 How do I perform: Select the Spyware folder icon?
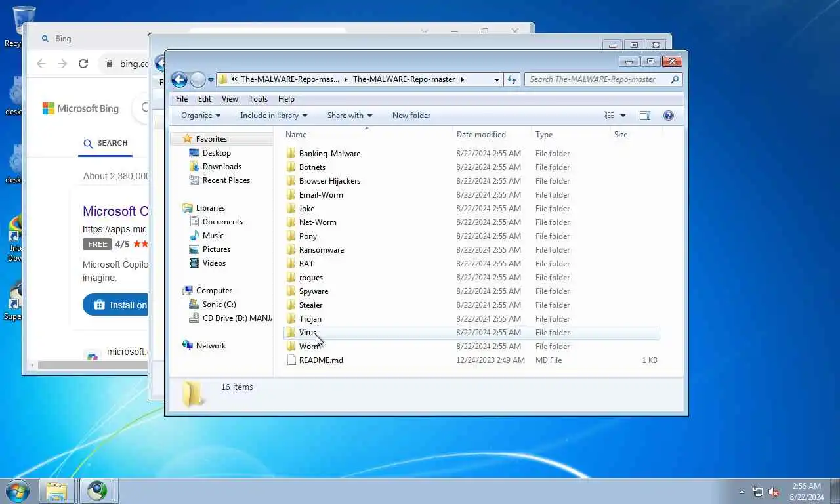pos(292,291)
